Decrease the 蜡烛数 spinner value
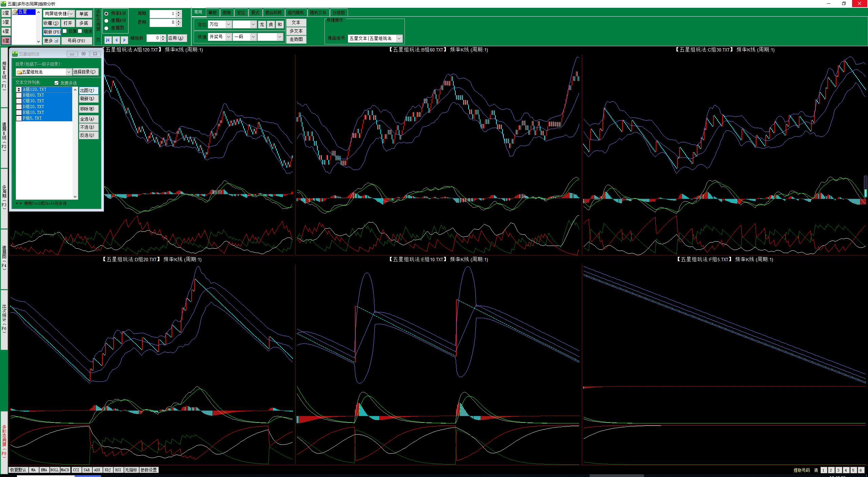The height and width of the screenshot is (477, 868). click(x=163, y=40)
